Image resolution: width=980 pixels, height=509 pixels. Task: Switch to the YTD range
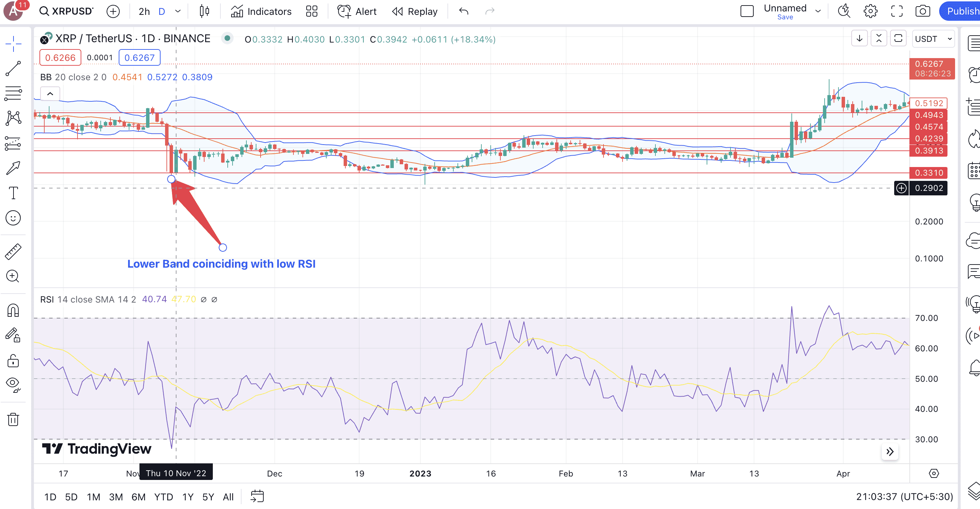163,497
